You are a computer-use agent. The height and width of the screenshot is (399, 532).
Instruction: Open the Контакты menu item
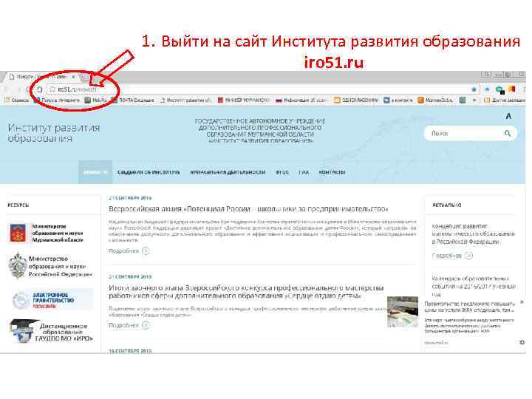[x=332, y=172]
